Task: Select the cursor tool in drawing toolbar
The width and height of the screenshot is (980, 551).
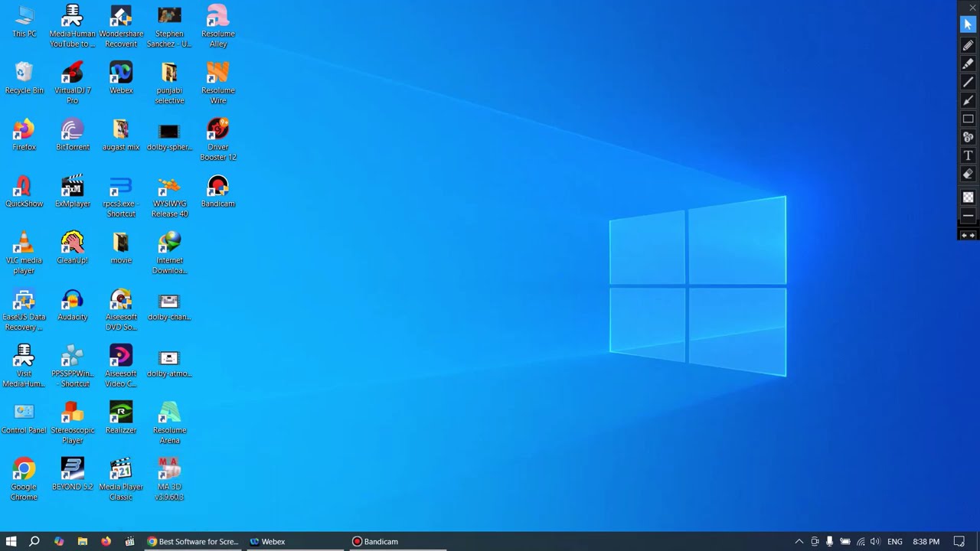Action: [968, 24]
